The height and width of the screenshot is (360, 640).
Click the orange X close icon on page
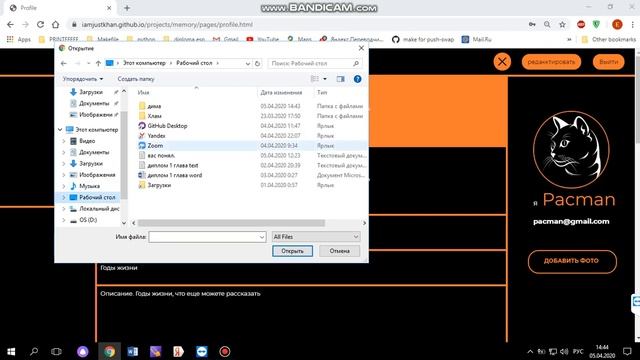502,62
